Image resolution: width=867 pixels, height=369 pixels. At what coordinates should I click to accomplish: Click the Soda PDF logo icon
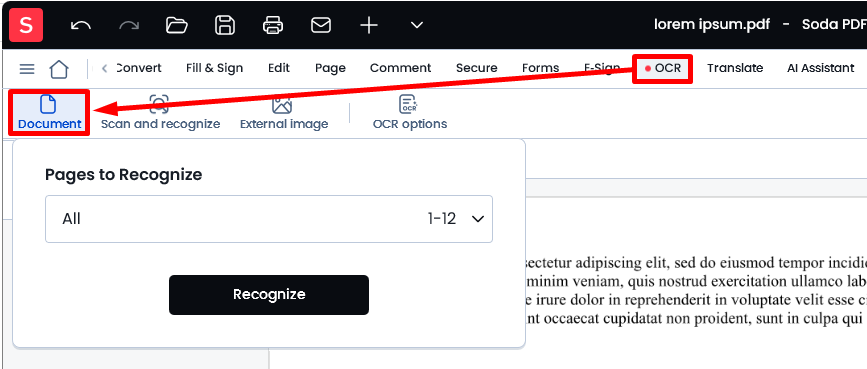tap(26, 25)
